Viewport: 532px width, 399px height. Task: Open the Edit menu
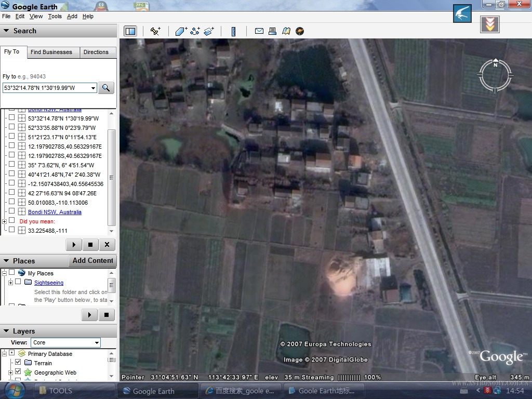(x=20, y=16)
